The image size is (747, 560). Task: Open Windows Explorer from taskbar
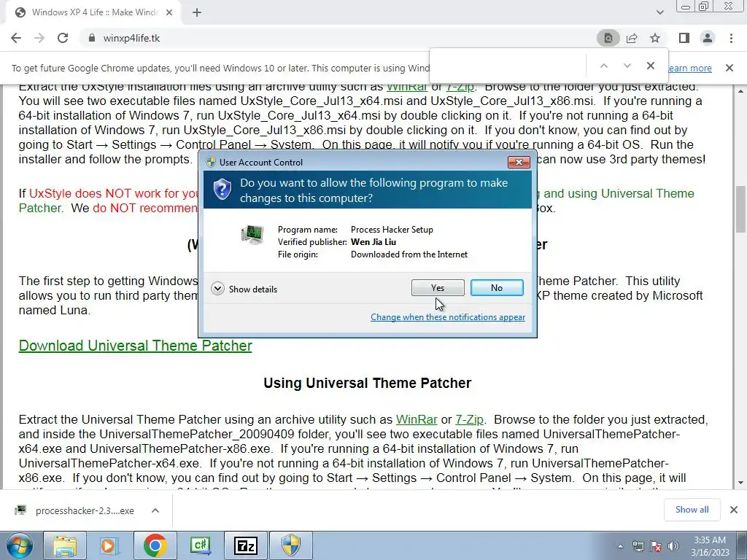pos(65,545)
